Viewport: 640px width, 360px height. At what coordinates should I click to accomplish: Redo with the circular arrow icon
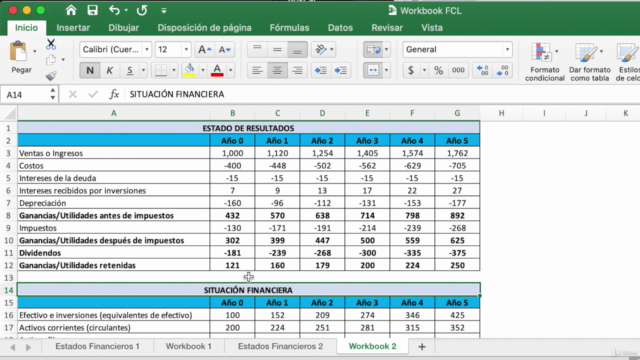point(142,10)
